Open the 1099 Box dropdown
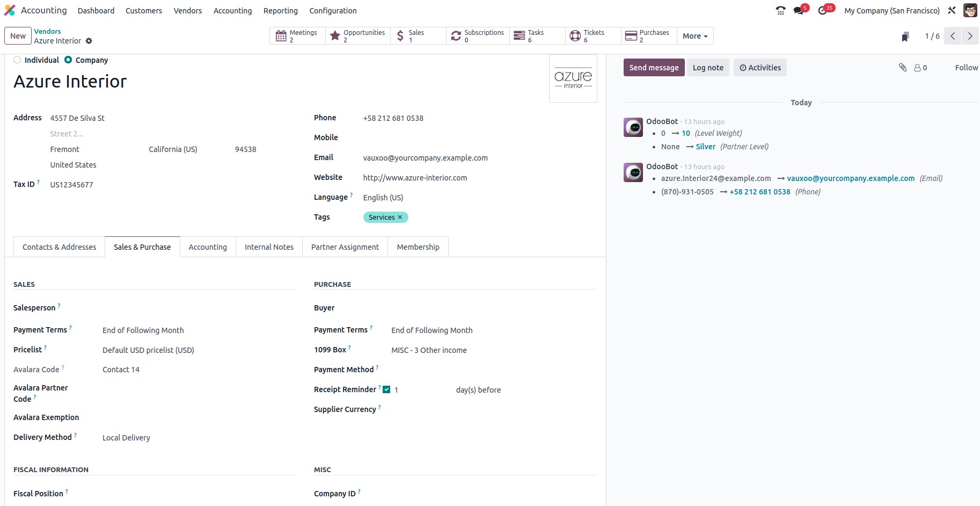This screenshot has height=506, width=980. pyautogui.click(x=494, y=350)
